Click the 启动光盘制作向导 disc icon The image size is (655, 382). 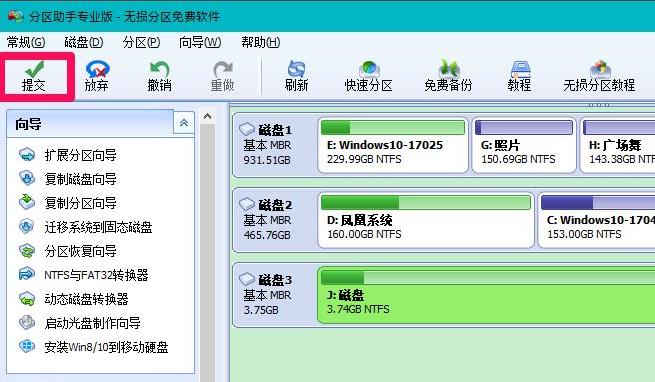(x=27, y=322)
